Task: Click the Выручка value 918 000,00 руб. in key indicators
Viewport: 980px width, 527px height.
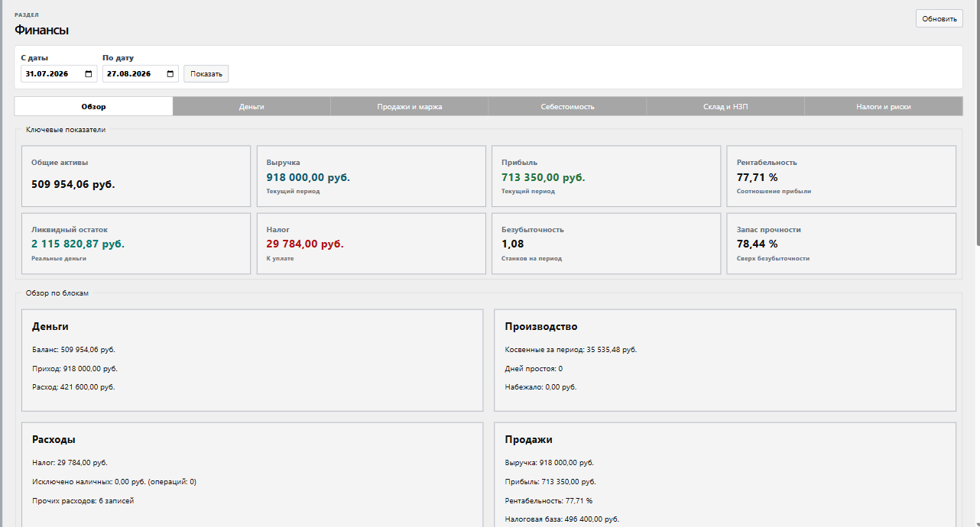Action: [308, 177]
